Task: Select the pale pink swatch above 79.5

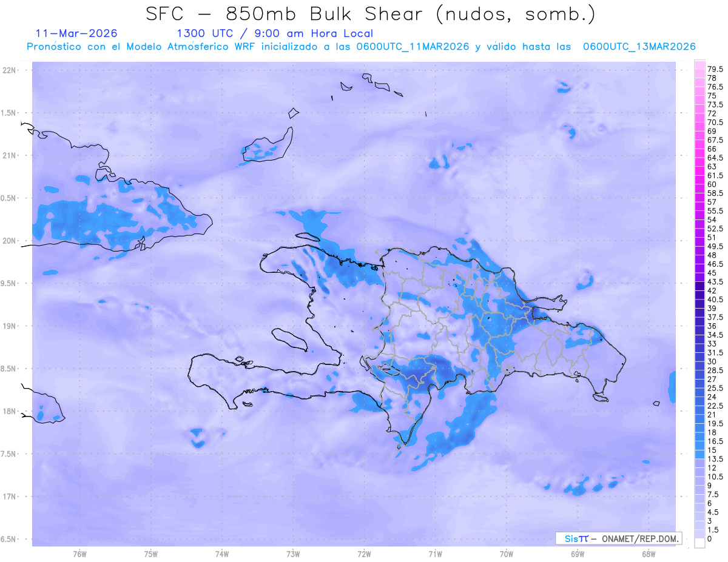Action: click(x=699, y=65)
